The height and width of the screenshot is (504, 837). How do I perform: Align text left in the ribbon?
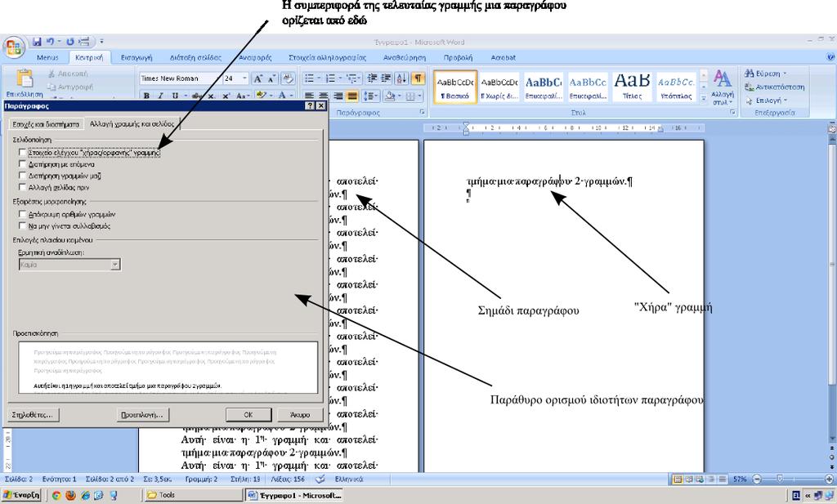coord(309,96)
